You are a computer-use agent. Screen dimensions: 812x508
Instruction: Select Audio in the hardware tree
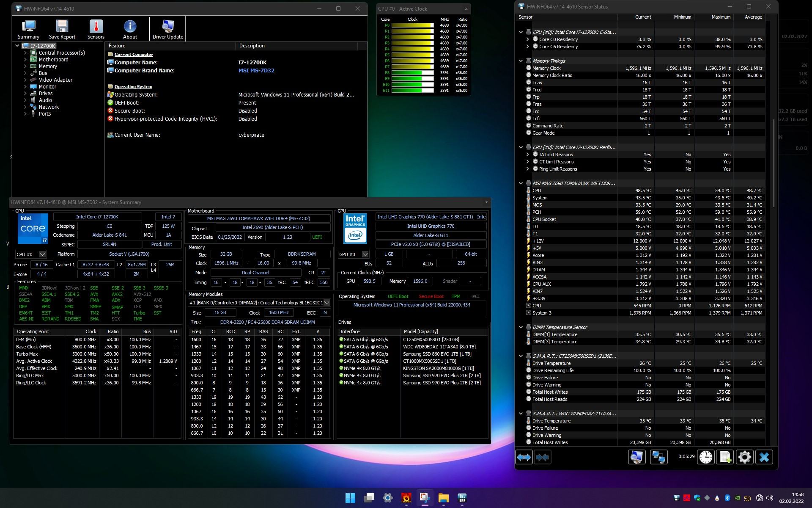(x=45, y=100)
